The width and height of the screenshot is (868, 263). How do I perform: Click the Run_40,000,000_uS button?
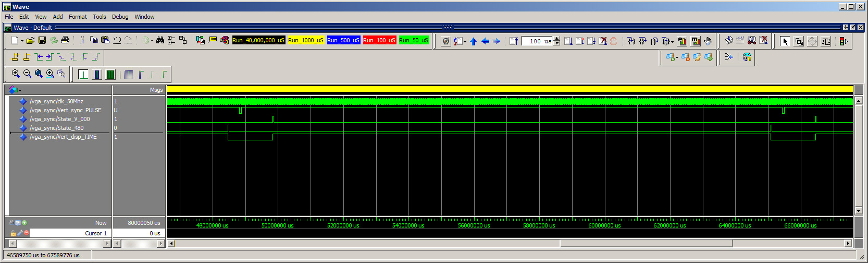coord(258,40)
